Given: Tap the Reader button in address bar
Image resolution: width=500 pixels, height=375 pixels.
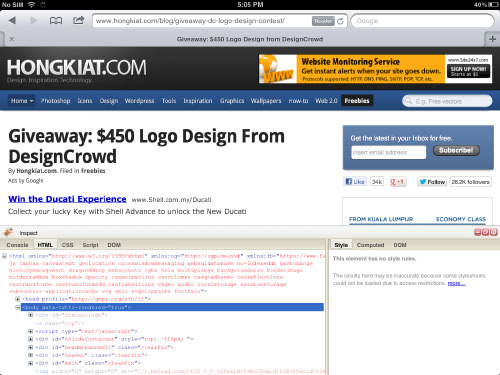Looking at the screenshot, I should pyautogui.click(x=323, y=21).
